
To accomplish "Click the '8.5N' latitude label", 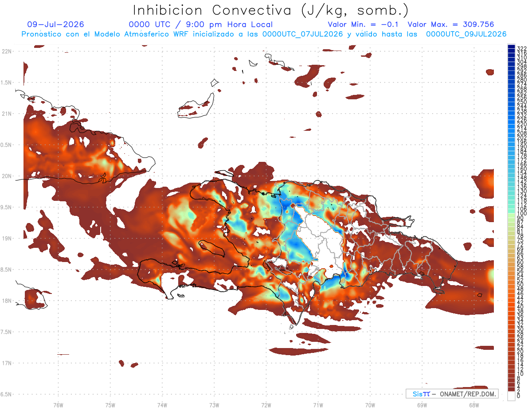I will pos(7,270).
